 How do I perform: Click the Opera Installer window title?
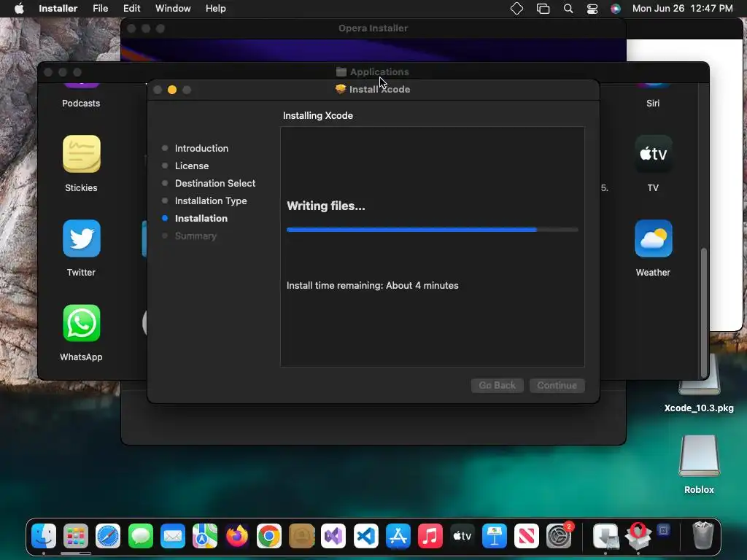tap(373, 28)
